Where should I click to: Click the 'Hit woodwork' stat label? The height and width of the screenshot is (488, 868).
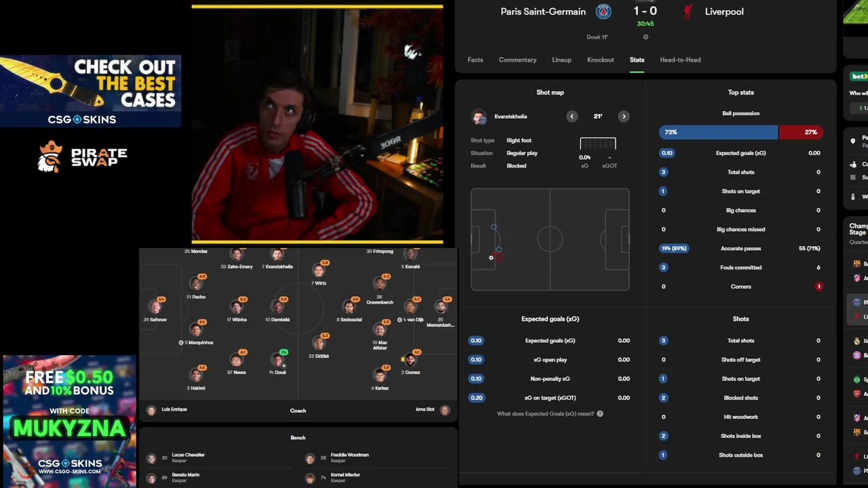click(x=741, y=417)
